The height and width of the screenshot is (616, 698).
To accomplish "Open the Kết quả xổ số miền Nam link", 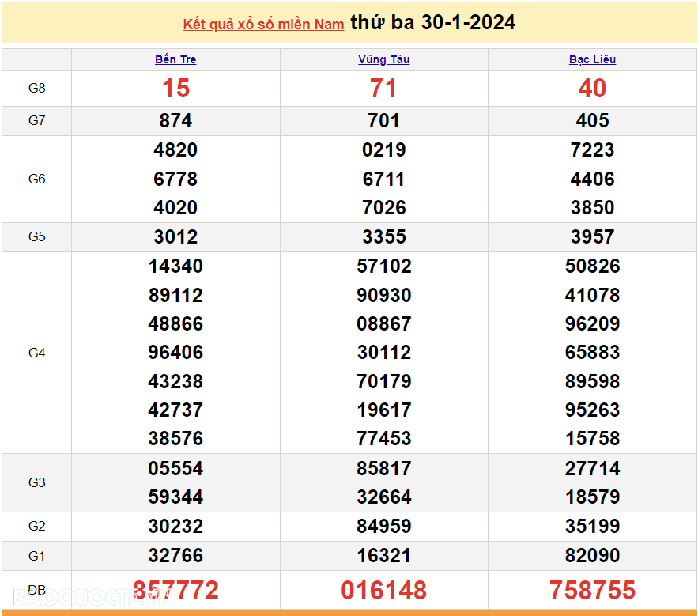I will 263,25.
